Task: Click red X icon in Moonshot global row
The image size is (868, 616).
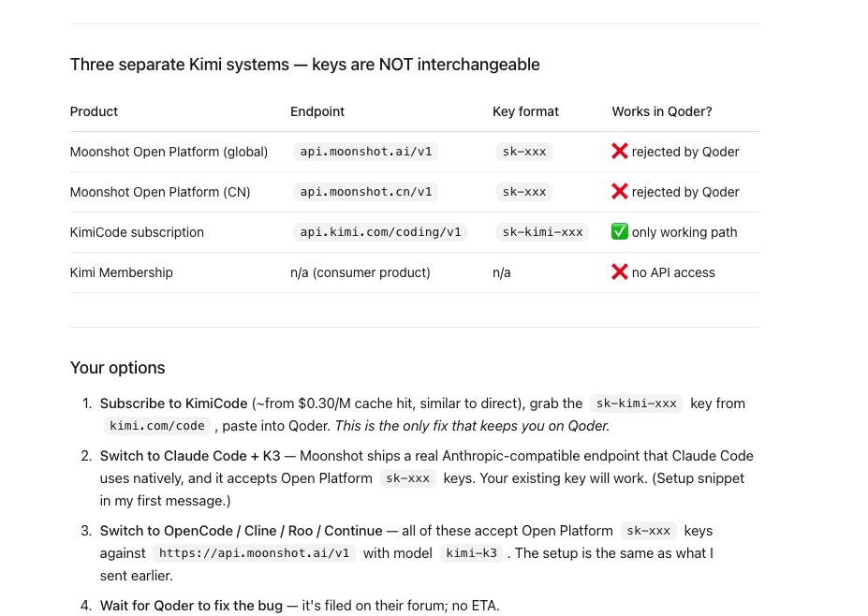Action: (x=620, y=151)
